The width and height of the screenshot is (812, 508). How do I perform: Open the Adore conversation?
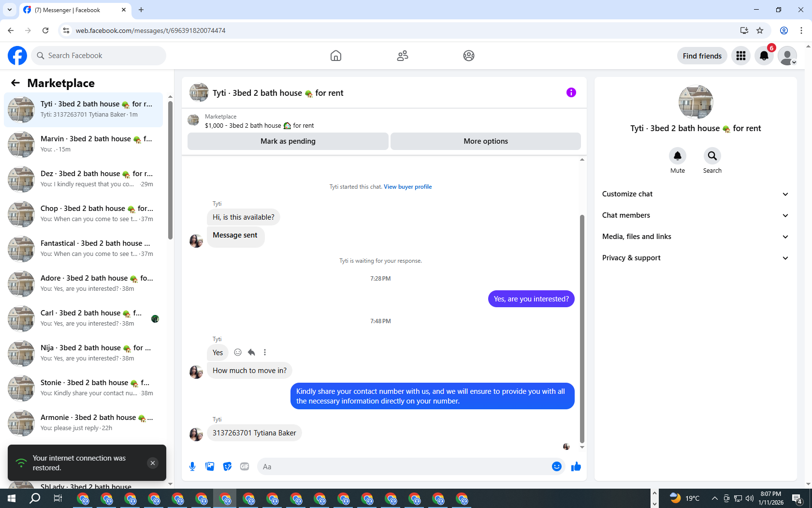(x=83, y=284)
